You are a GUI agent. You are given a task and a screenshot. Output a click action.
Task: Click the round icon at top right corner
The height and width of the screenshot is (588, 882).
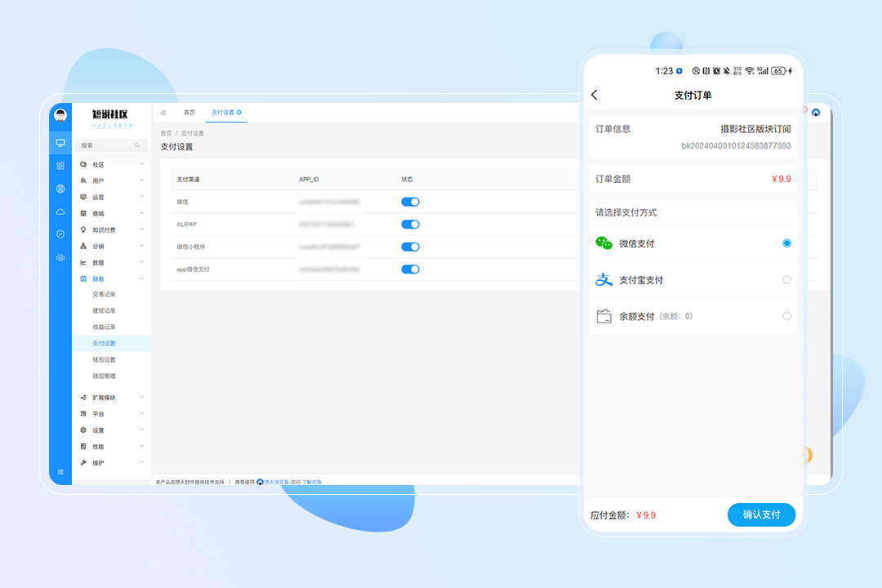pyautogui.click(x=816, y=113)
